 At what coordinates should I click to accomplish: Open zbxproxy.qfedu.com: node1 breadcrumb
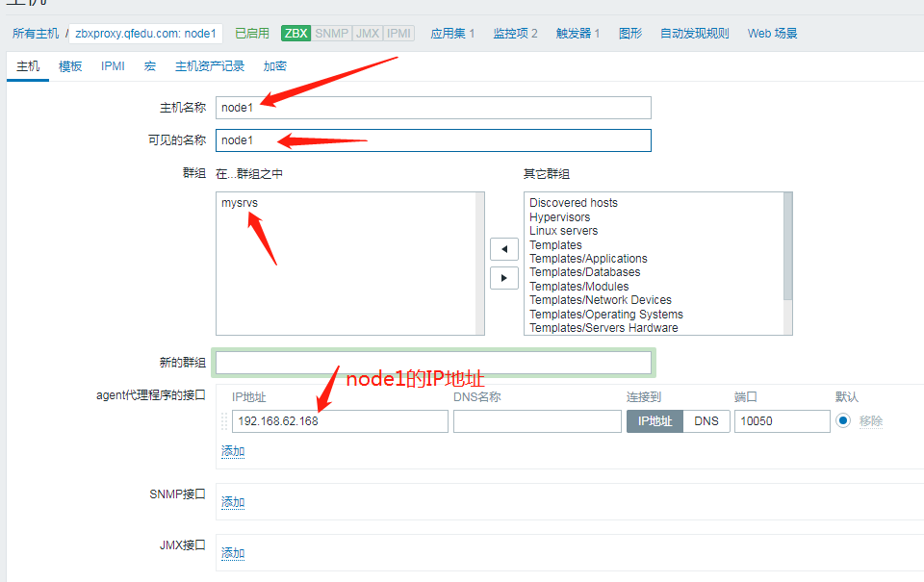[145, 34]
